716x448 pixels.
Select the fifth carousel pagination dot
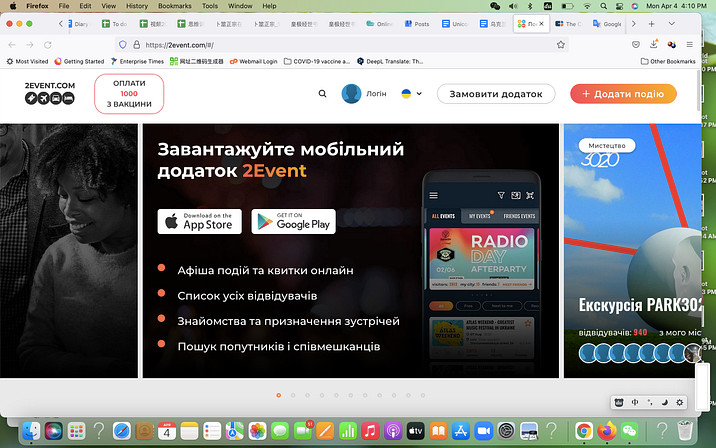[336, 395]
